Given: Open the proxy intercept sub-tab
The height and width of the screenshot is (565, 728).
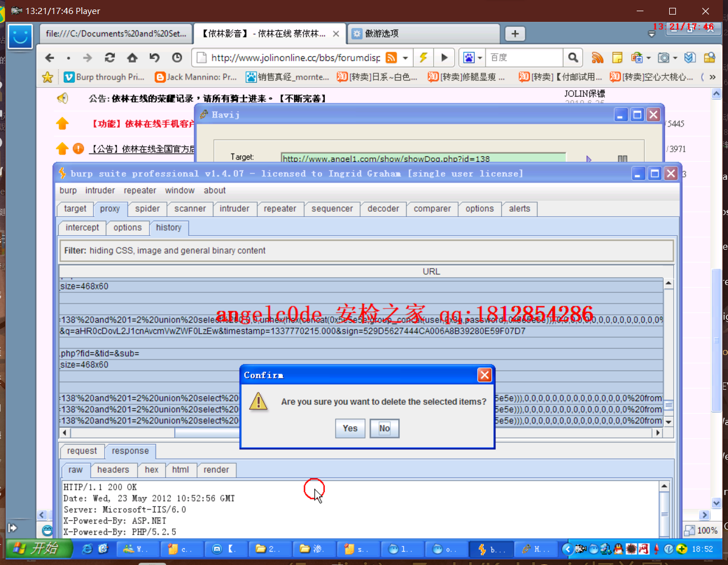Looking at the screenshot, I should [x=82, y=228].
